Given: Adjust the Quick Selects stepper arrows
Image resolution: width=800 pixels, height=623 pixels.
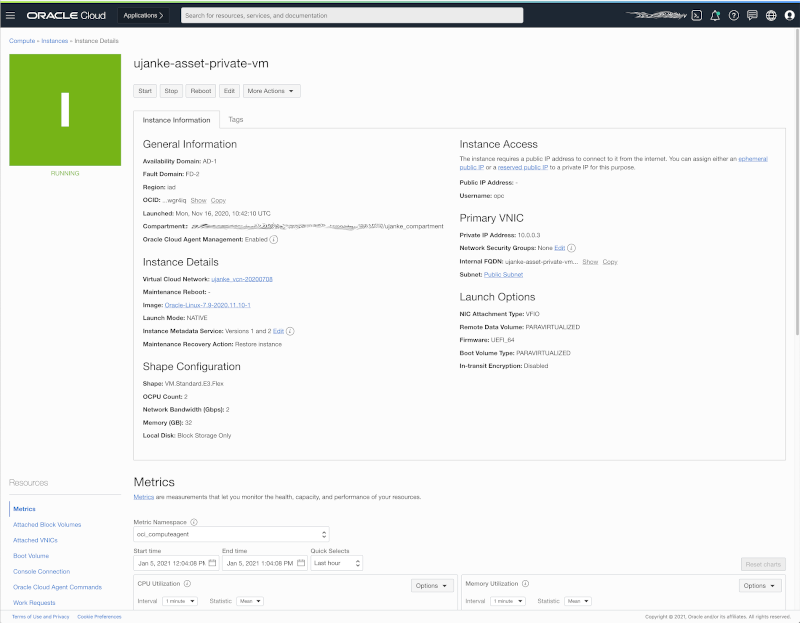Looking at the screenshot, I should 357,562.
